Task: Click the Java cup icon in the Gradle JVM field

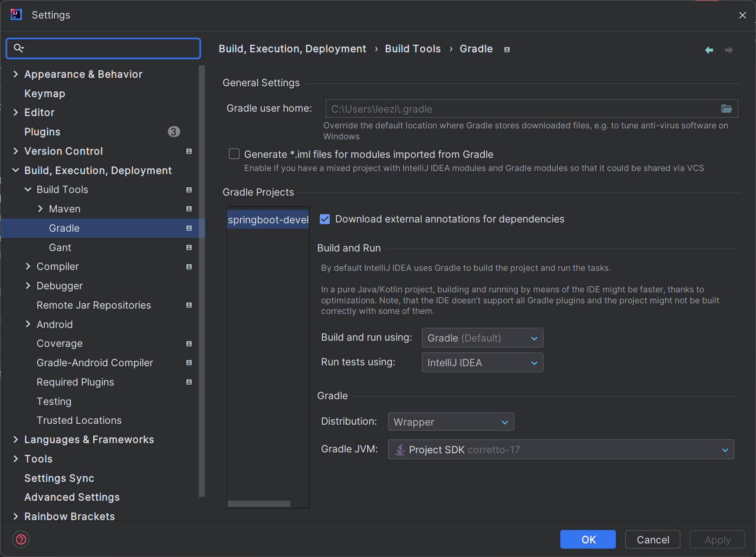Action: pyautogui.click(x=400, y=450)
